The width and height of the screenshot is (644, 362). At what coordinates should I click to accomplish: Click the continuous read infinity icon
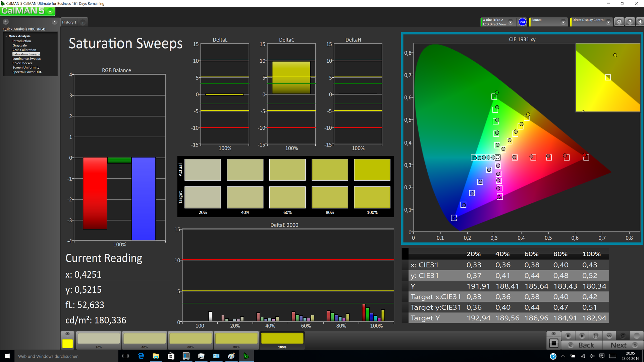tap(609, 336)
